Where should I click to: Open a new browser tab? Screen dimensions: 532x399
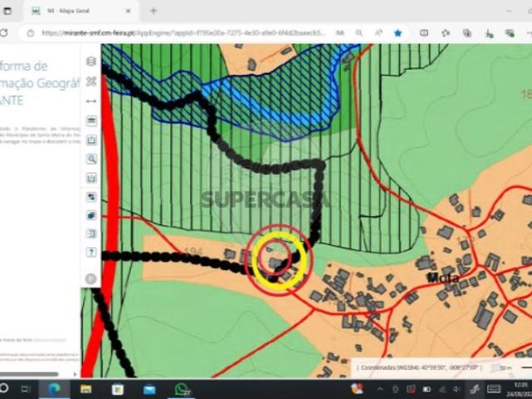[x=154, y=11]
